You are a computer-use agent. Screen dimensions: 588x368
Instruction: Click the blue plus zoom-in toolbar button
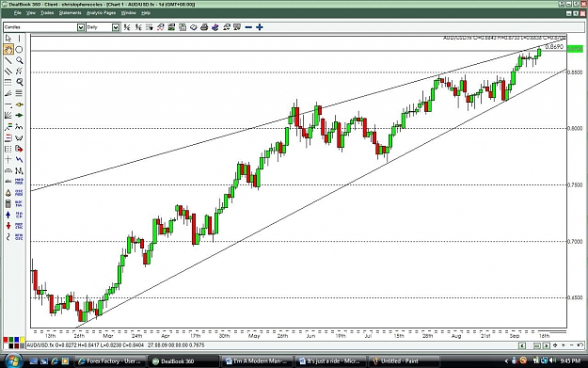259,27
